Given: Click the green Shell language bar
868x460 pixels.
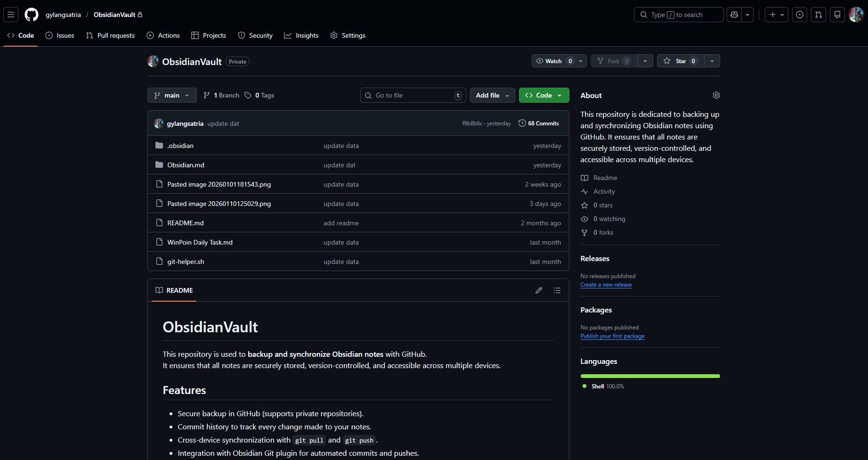Looking at the screenshot, I should tap(650, 376).
